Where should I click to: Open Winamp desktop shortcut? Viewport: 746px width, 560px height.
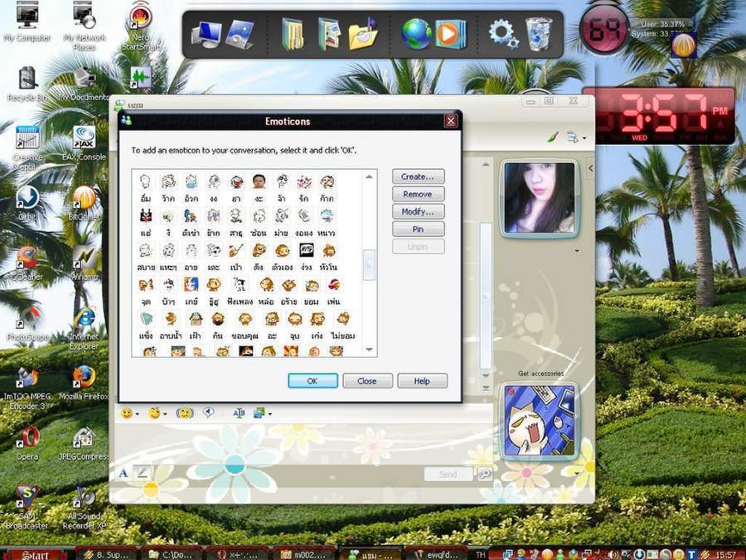tap(85, 263)
